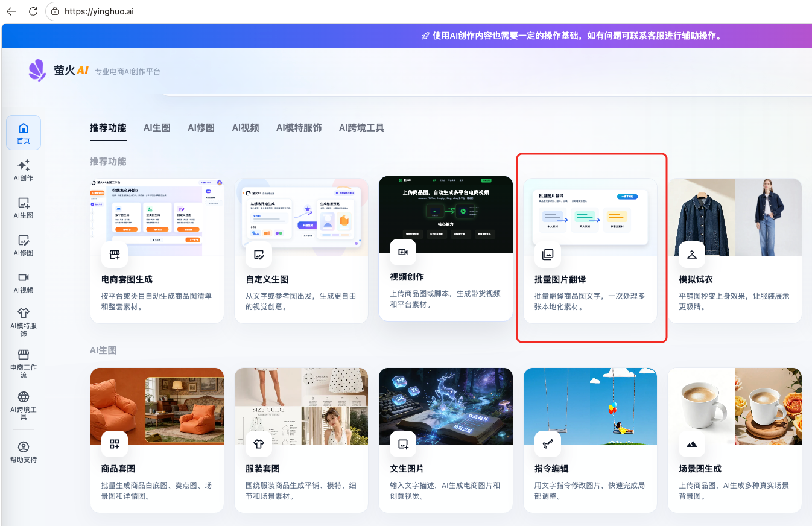Click the 服装套图 title text
The width and height of the screenshot is (812, 526).
point(262,469)
